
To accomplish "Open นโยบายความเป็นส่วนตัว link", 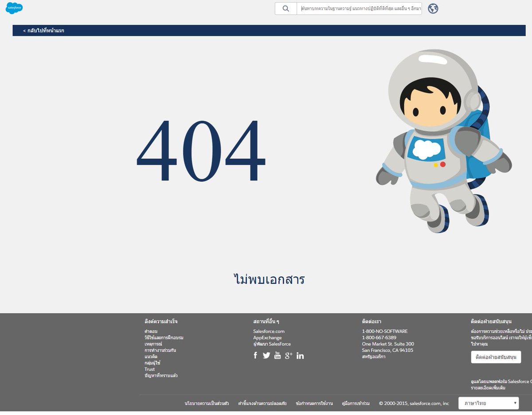I will click(207, 403).
